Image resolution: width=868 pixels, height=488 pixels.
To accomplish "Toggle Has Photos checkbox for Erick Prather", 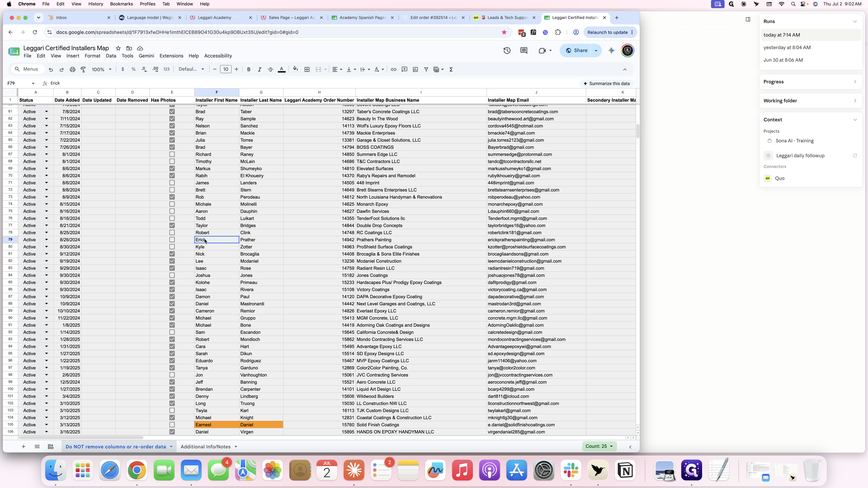I will [x=172, y=240].
